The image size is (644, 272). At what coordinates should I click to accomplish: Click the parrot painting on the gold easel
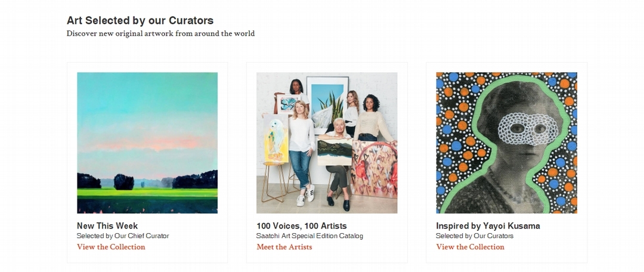coord(275,139)
